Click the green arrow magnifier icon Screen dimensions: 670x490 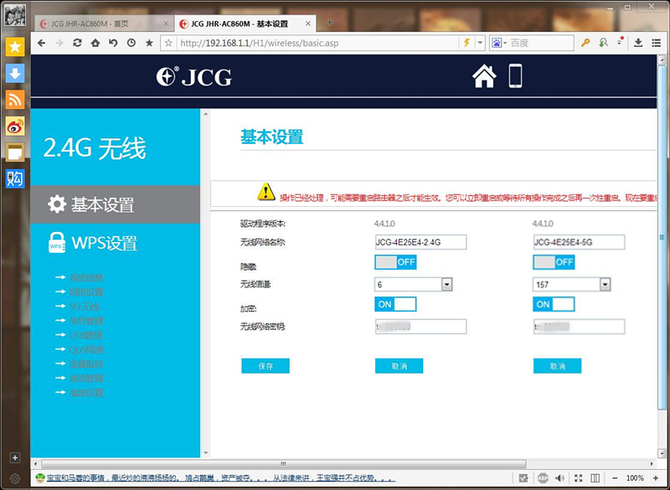click(x=603, y=43)
